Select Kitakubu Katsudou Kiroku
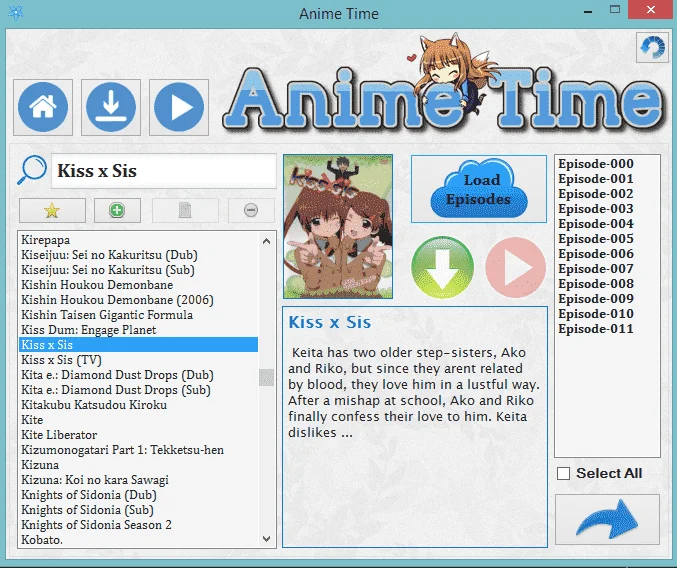 (138, 405)
